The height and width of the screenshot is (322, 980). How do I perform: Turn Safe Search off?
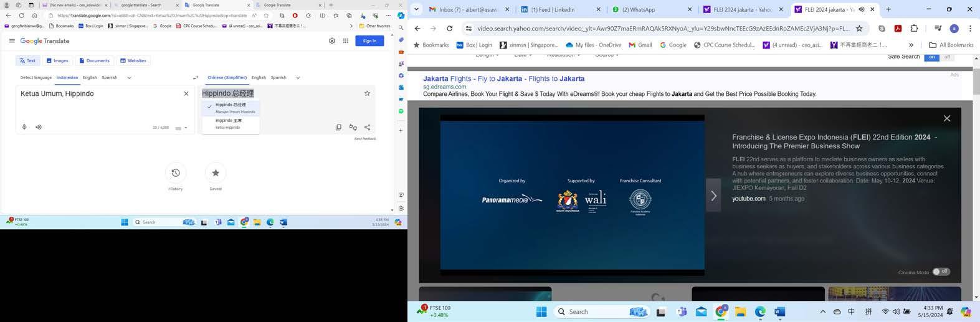[x=947, y=57]
